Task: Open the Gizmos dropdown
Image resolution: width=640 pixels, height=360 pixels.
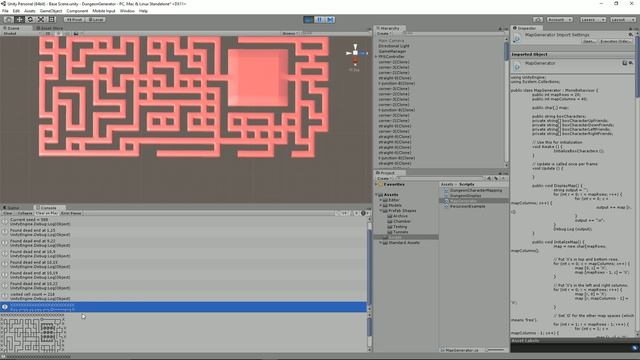Action: click(291, 33)
